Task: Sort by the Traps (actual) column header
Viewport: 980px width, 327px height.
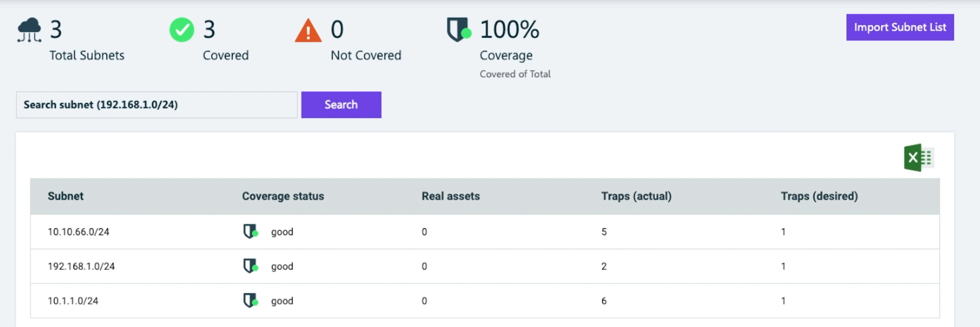Action: 636,196
